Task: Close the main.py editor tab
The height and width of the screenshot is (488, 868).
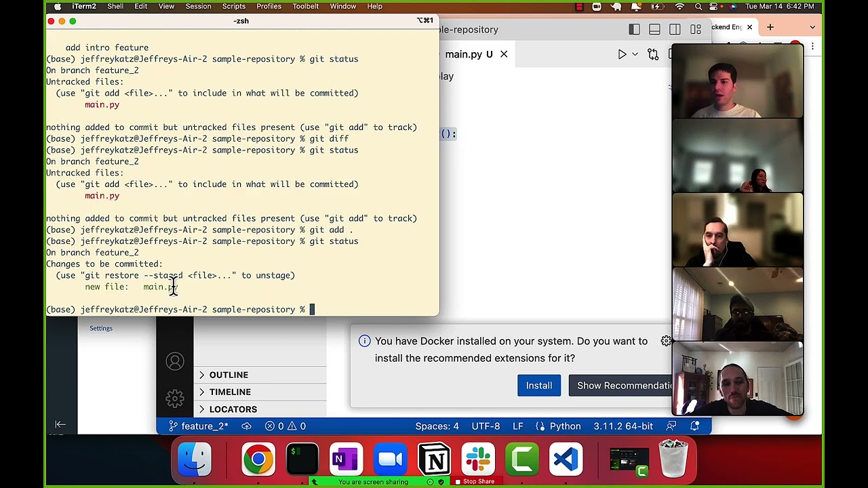Action: pyautogui.click(x=504, y=54)
